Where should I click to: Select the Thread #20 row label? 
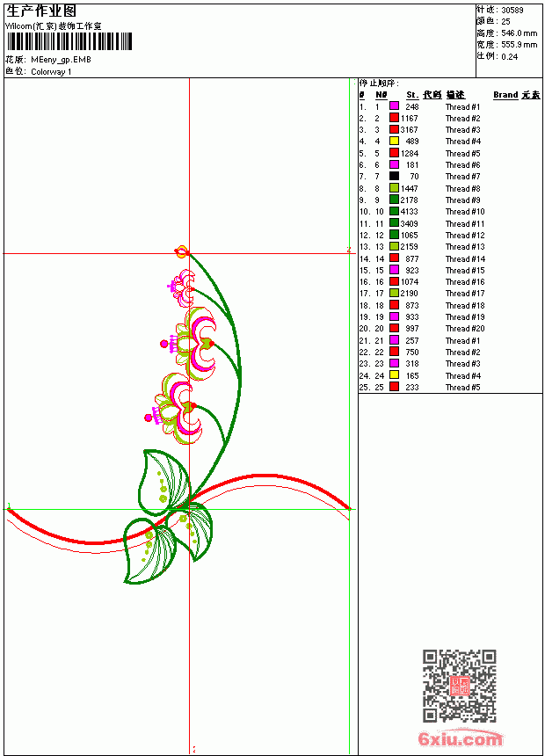[464, 329]
